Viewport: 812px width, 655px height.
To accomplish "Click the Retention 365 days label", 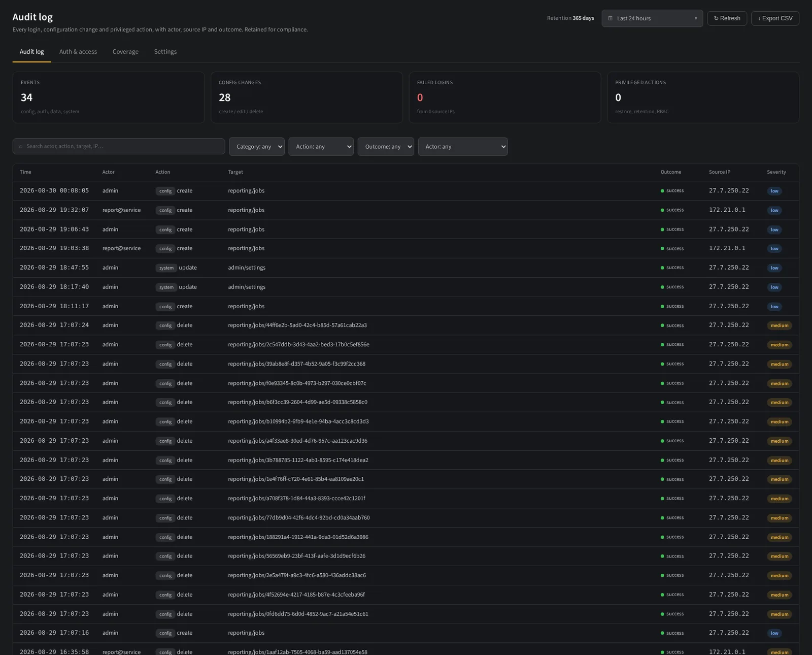I will click(x=570, y=18).
